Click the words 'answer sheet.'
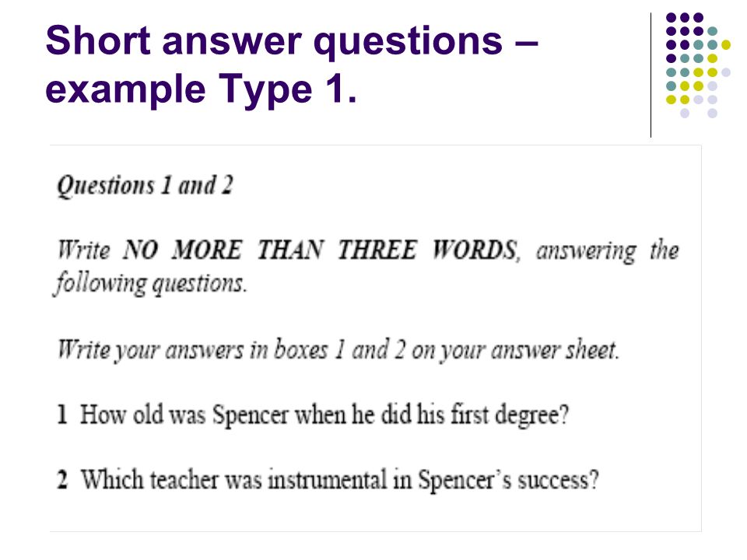This screenshot has width=747, height=560. coord(555,350)
